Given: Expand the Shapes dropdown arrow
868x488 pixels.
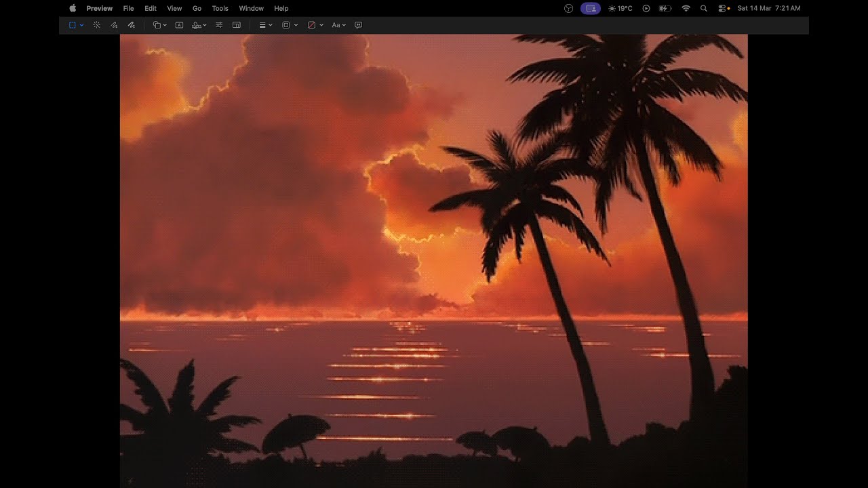Looking at the screenshot, I should (165, 25).
